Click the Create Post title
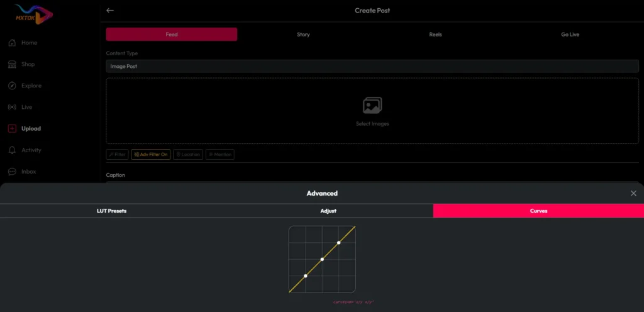 [x=372, y=10]
